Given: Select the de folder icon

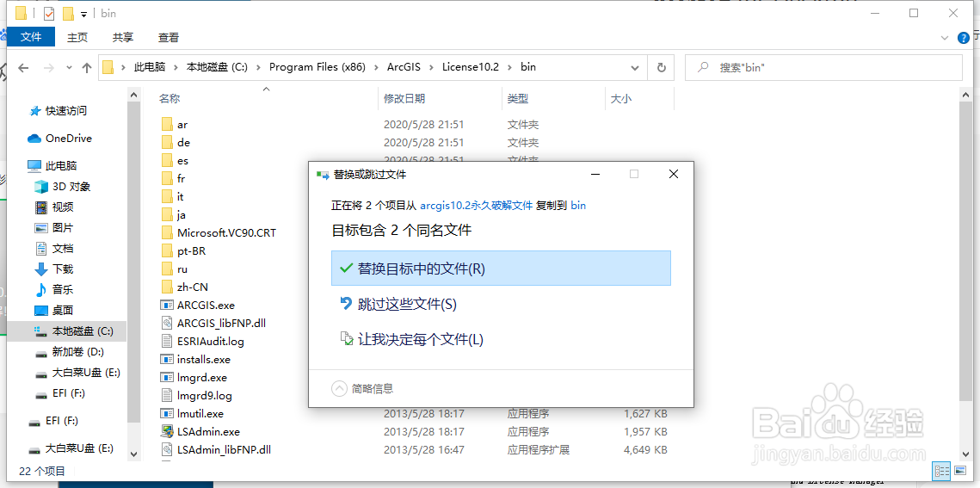Looking at the screenshot, I should 166,143.
